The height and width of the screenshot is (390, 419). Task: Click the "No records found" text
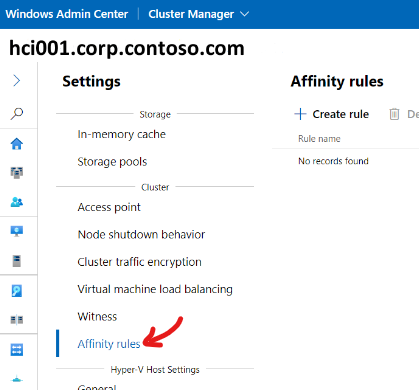(333, 161)
